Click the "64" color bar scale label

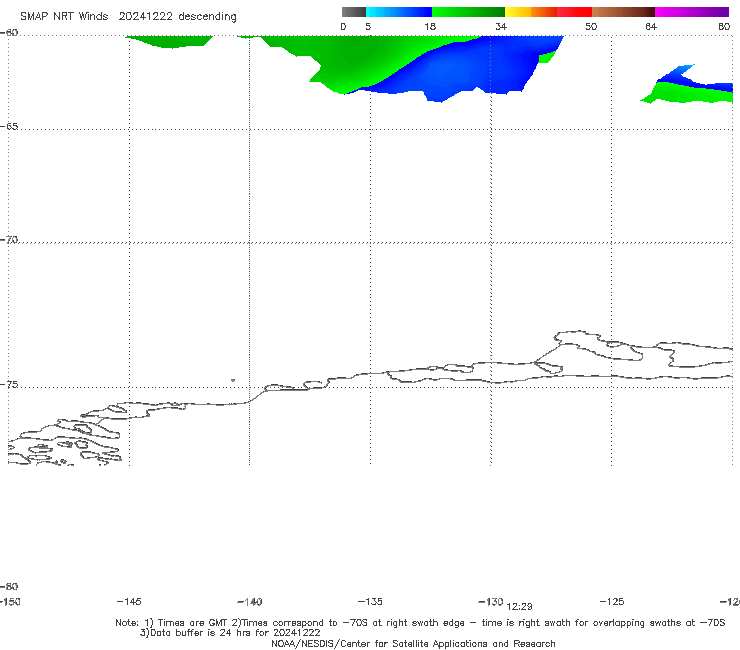click(x=651, y=26)
